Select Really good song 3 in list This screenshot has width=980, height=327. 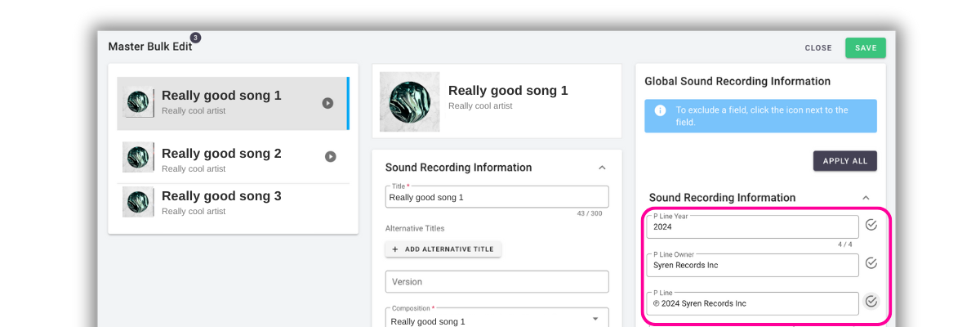[221, 201]
